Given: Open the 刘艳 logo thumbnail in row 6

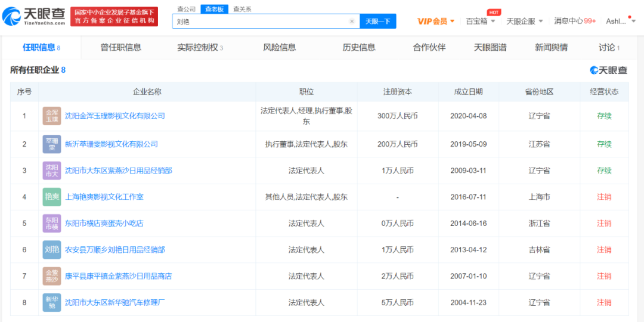Looking at the screenshot, I should click(x=52, y=250).
